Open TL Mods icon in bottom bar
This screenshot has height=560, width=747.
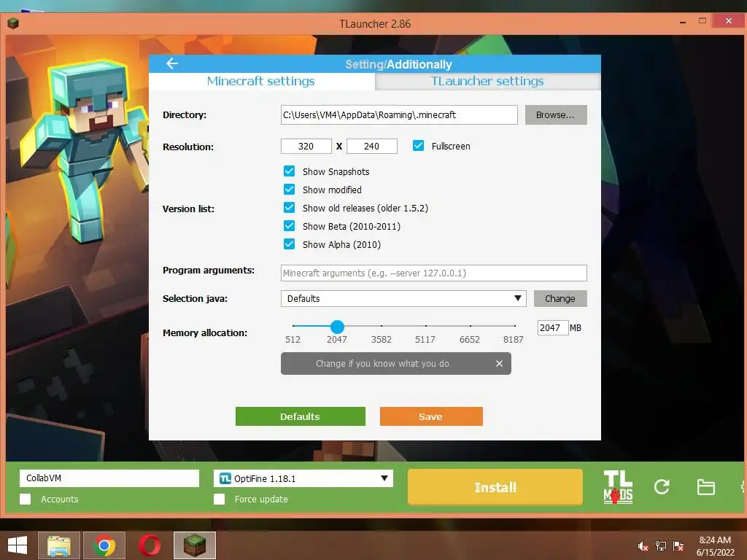pyautogui.click(x=618, y=487)
